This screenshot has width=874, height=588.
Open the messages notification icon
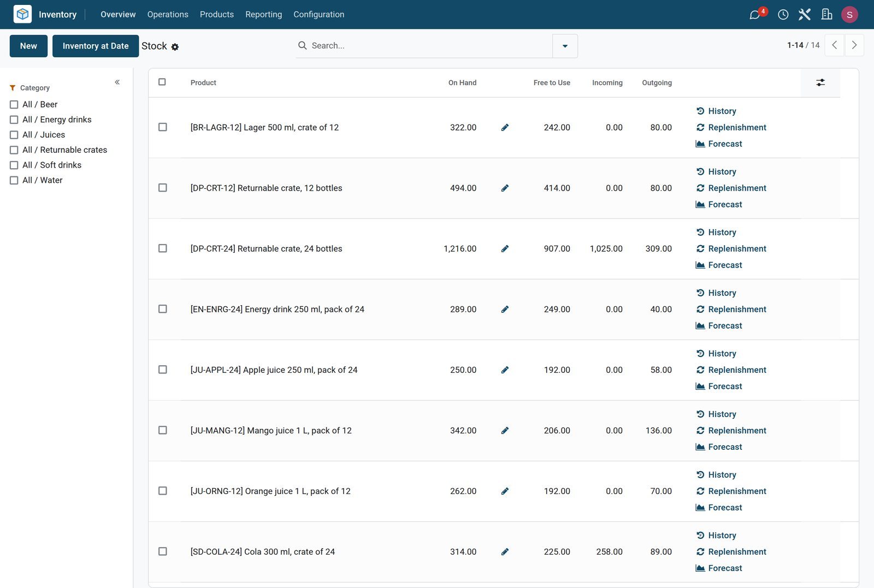(x=755, y=15)
